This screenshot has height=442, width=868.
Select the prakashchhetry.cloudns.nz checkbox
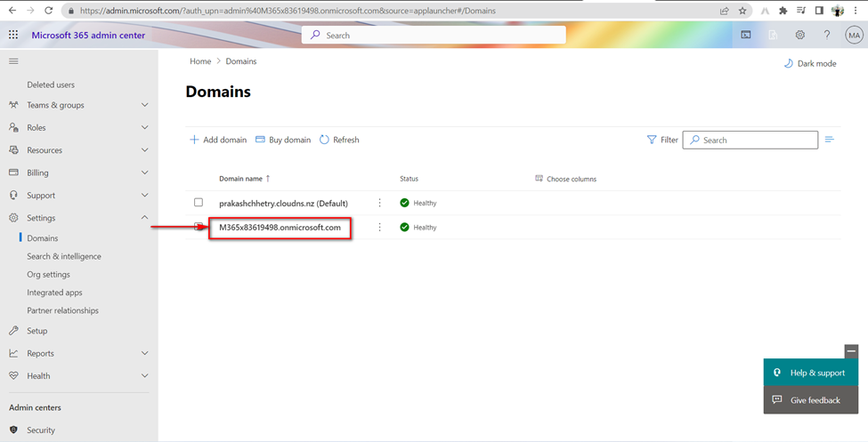point(199,203)
